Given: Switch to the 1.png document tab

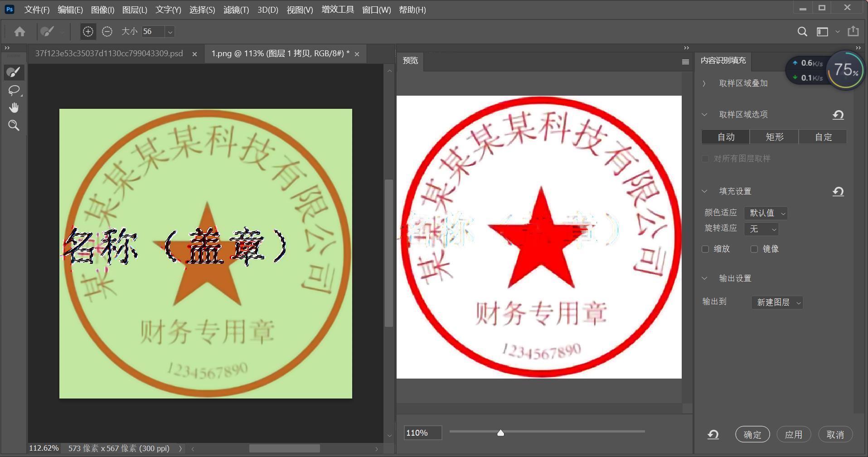Looking at the screenshot, I should [x=279, y=53].
